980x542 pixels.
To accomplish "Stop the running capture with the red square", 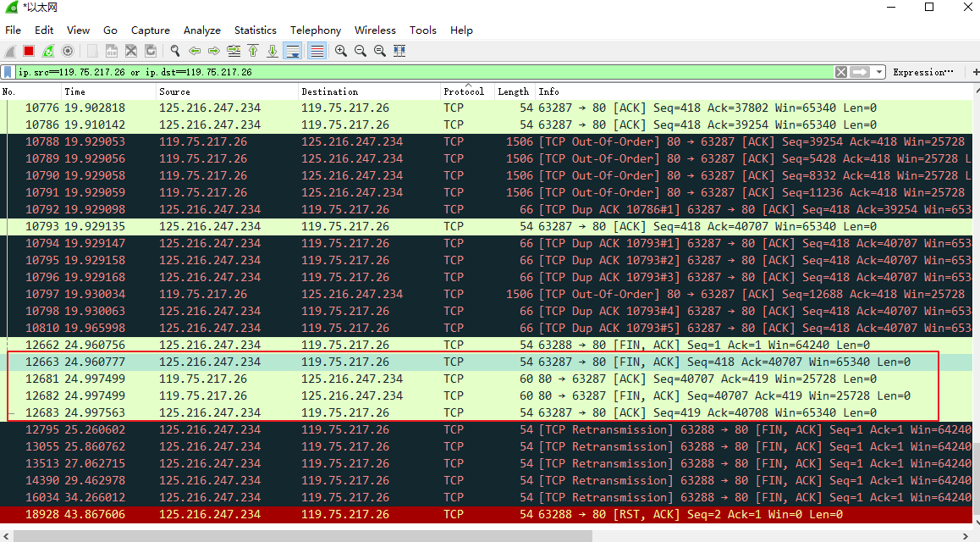I will (x=29, y=52).
